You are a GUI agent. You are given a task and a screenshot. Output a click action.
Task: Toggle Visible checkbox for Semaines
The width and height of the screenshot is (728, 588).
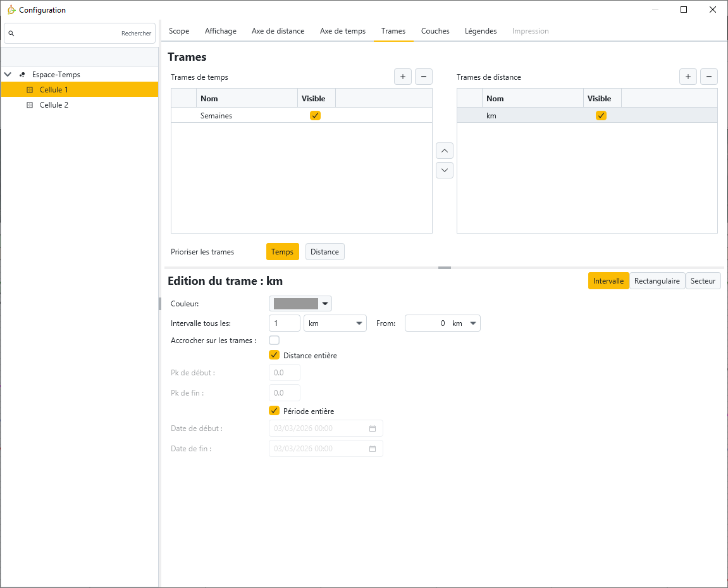(316, 116)
